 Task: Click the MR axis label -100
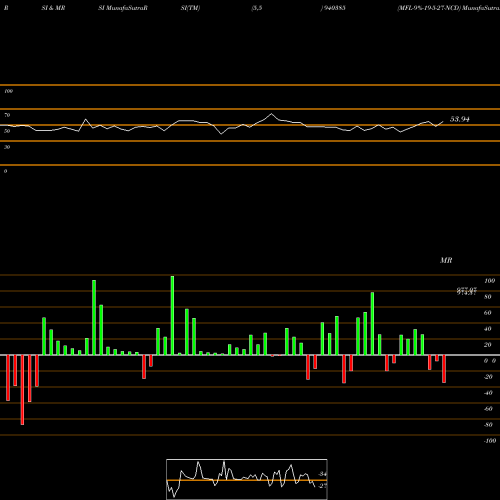pyautogui.click(x=490, y=441)
